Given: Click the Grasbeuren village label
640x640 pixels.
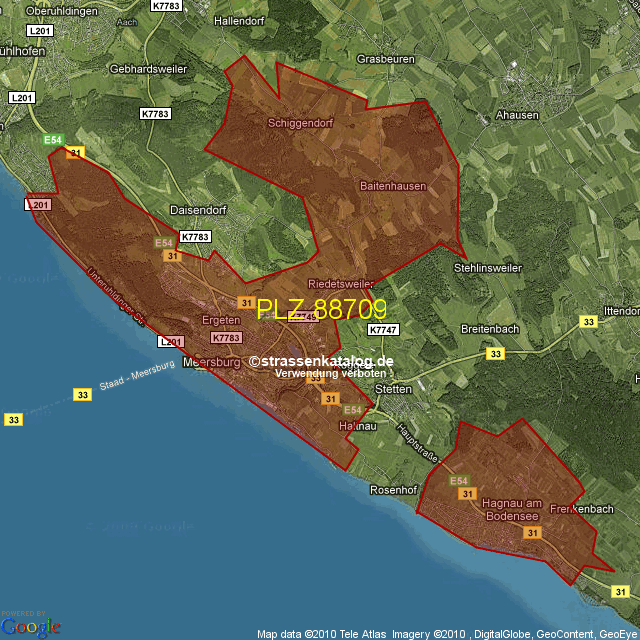Looking at the screenshot, I should (385, 59).
